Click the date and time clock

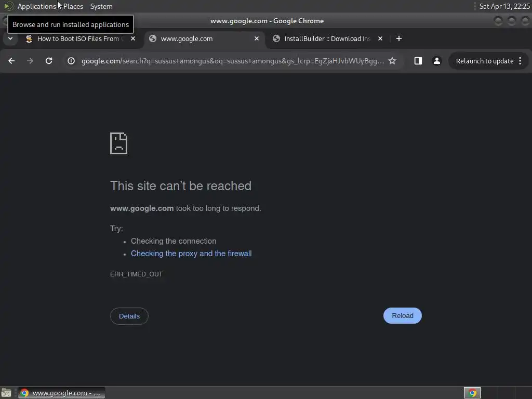point(504,6)
